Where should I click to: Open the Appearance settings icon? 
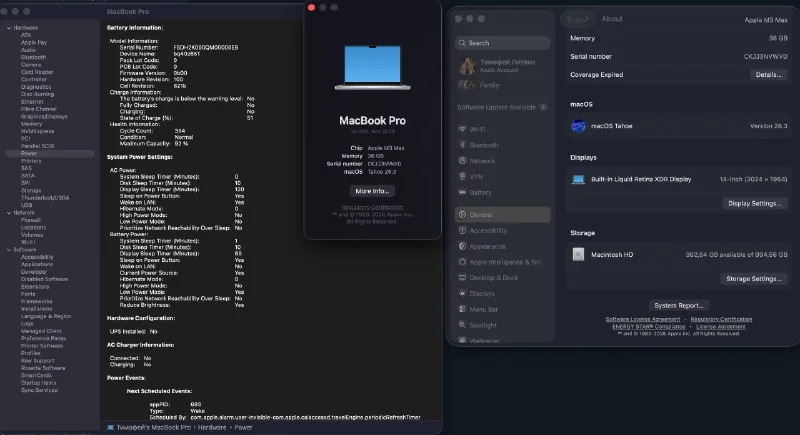(462, 246)
